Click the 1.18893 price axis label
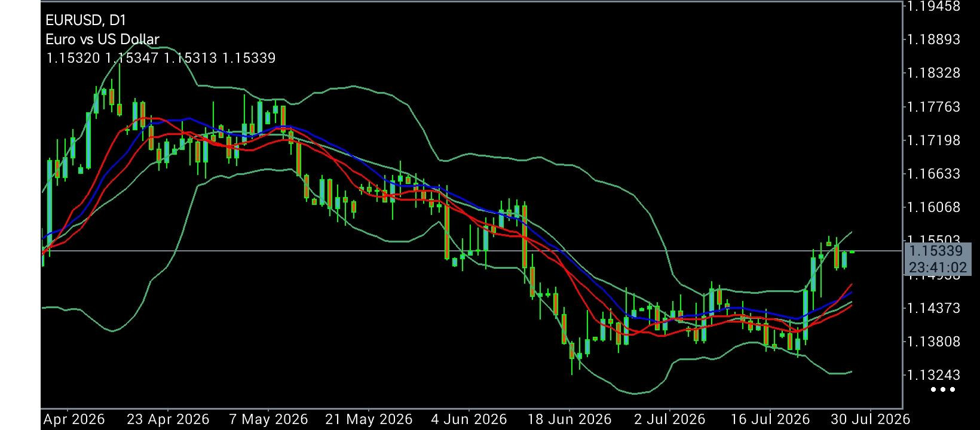 point(933,39)
